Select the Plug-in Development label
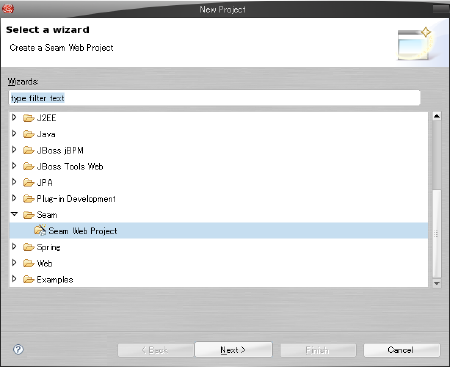This screenshot has width=450, height=367. pos(76,199)
